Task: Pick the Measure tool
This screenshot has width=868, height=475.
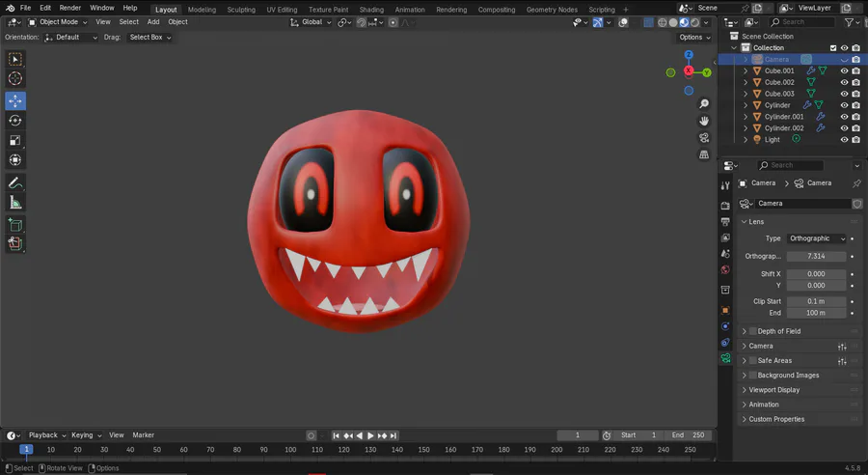Action: click(15, 203)
